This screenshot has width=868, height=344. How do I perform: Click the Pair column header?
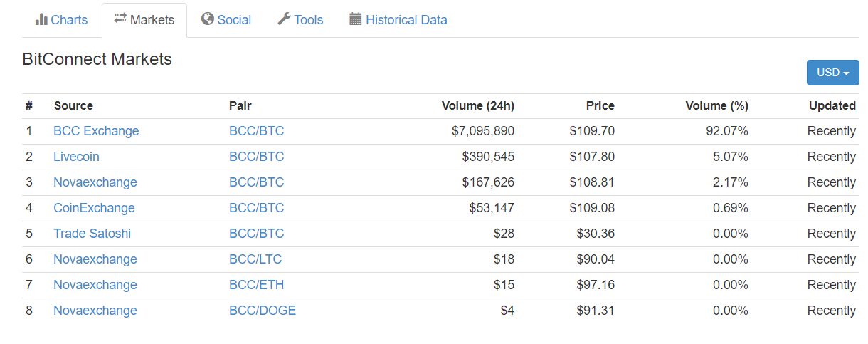pos(240,105)
